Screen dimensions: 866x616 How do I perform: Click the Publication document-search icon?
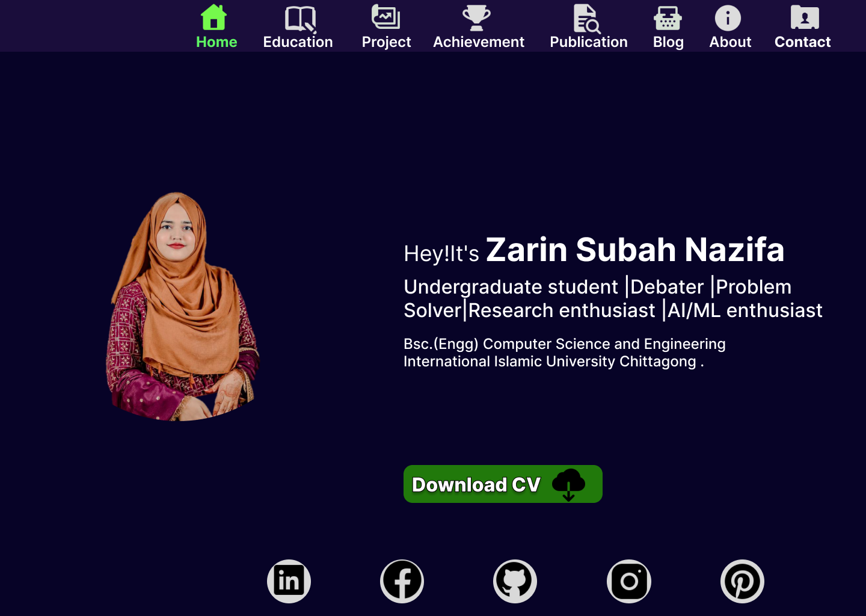point(586,18)
